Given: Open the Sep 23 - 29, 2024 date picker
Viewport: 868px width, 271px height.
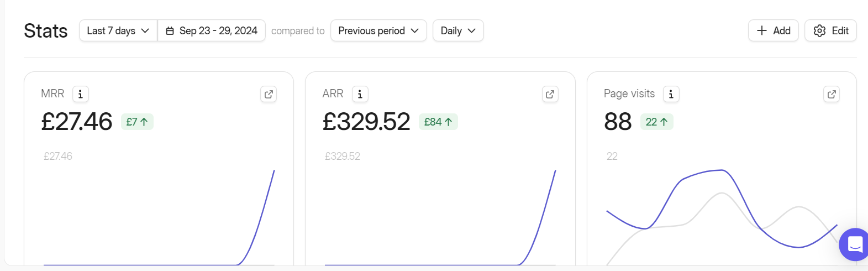Looking at the screenshot, I should 212,30.
